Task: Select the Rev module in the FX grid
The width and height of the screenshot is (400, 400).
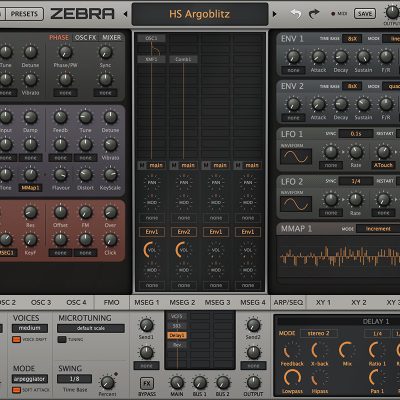Action: pyautogui.click(x=177, y=345)
